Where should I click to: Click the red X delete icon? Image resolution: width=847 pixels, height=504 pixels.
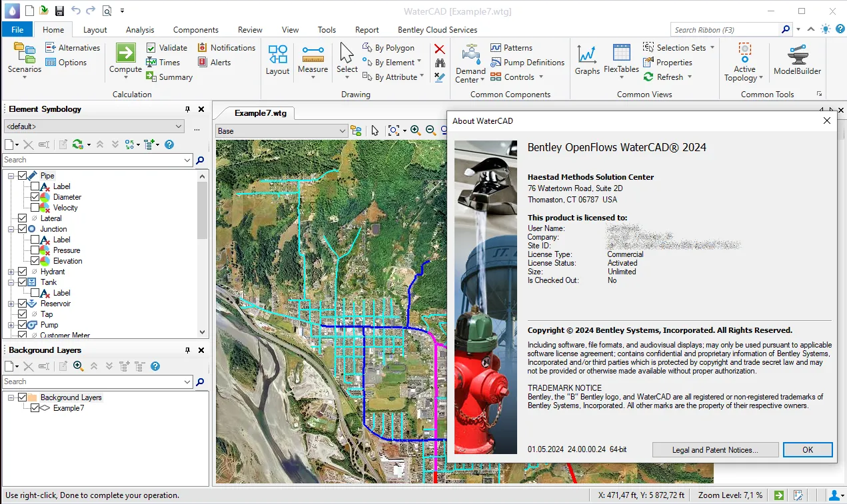click(439, 49)
